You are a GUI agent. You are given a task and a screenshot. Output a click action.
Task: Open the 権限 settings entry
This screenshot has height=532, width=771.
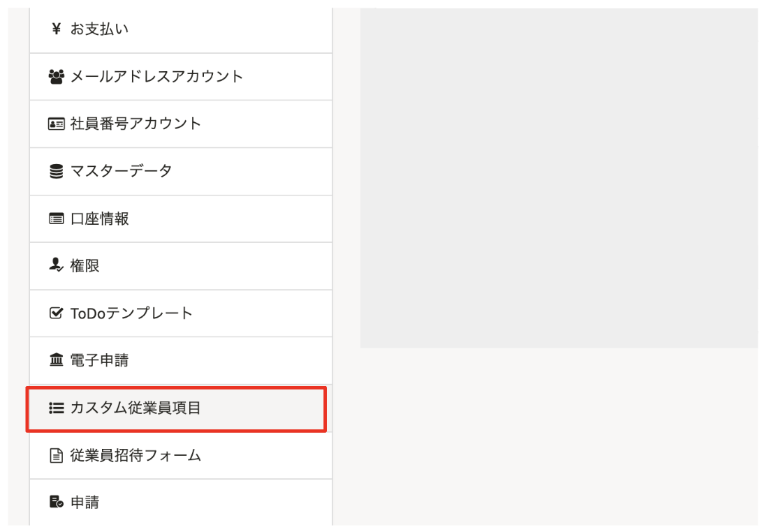pos(85,266)
